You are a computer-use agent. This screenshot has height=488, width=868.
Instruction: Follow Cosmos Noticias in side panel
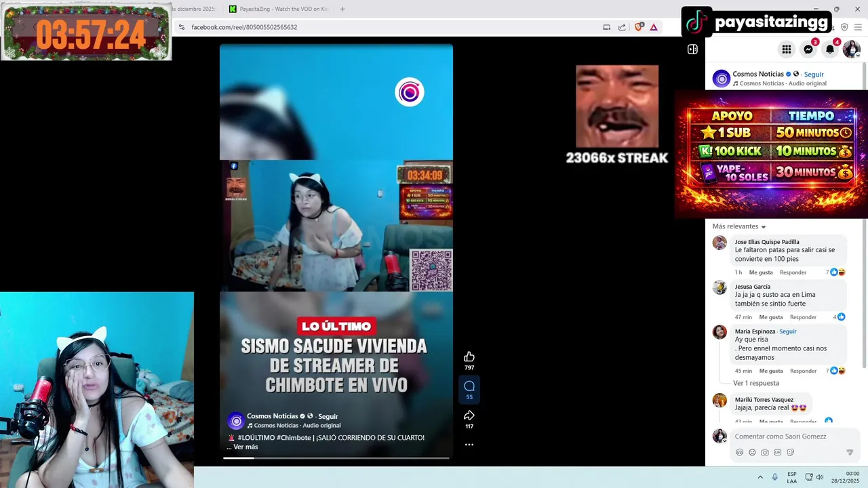pos(814,75)
